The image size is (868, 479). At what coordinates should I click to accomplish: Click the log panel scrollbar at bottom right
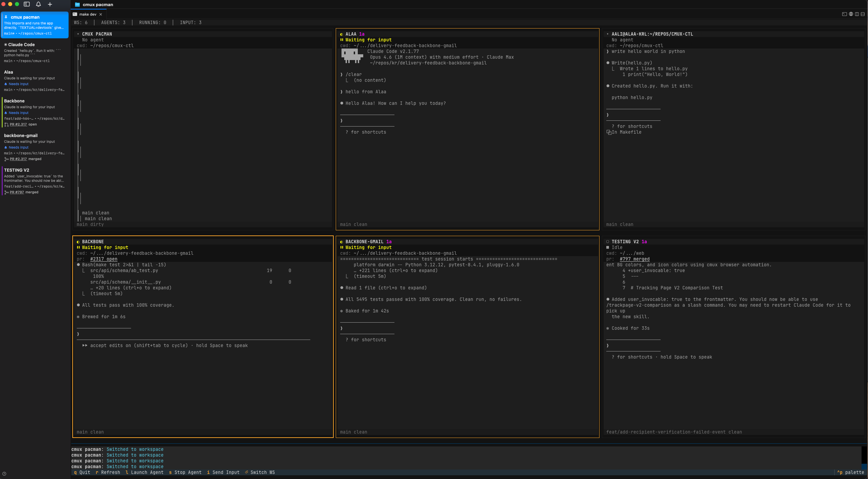click(864, 457)
